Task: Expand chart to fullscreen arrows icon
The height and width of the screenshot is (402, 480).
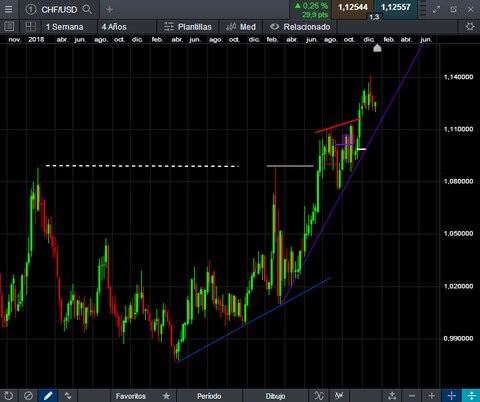Action: tap(436, 9)
